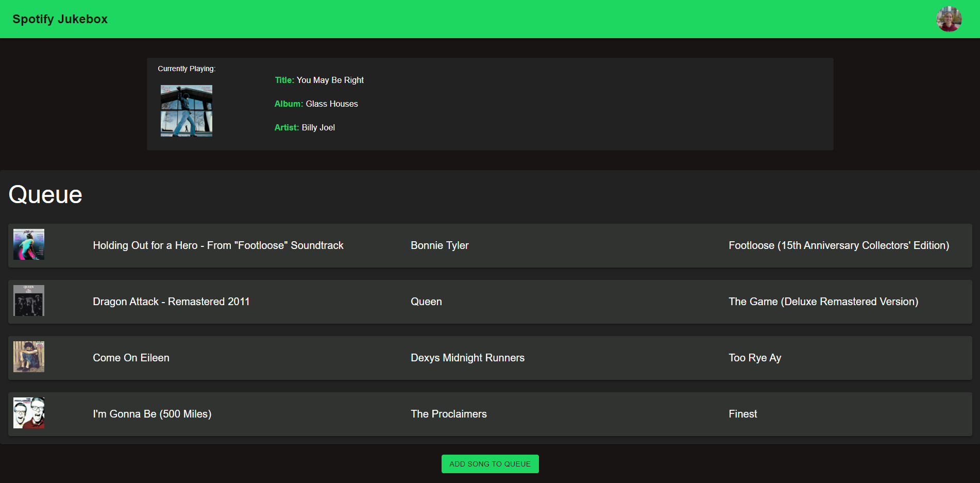980x483 pixels.
Task: Click the song title You May Be Right
Action: 330,80
